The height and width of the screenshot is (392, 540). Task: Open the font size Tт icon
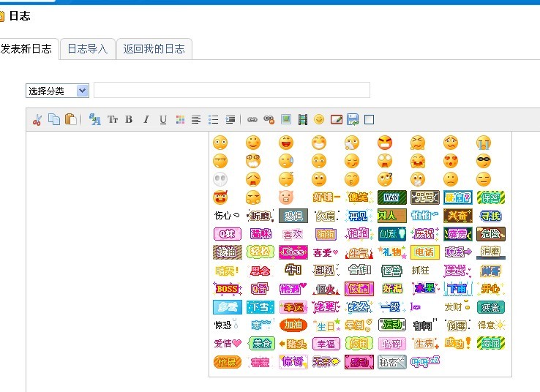(x=113, y=119)
